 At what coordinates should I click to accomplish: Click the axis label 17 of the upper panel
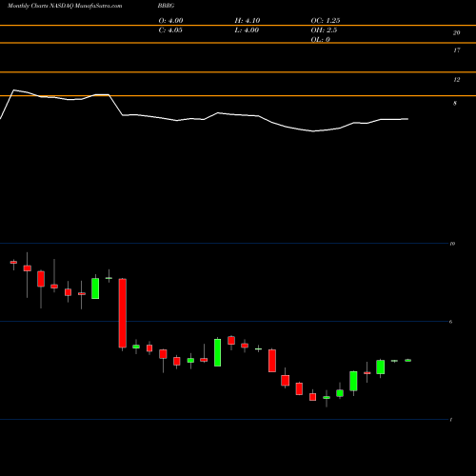pyautogui.click(x=456, y=50)
